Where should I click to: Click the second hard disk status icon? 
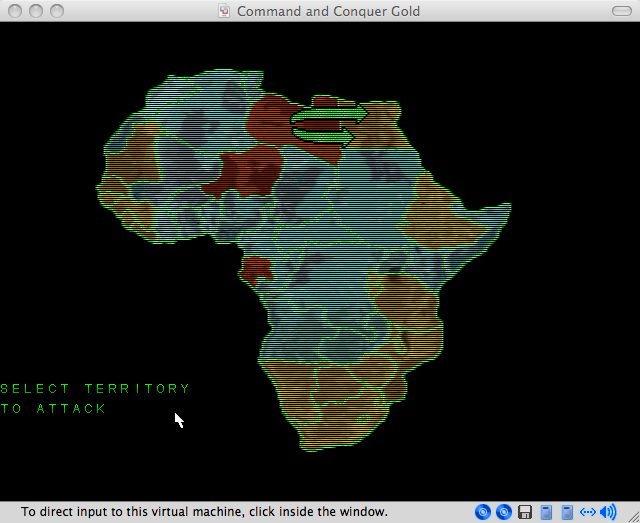point(567,512)
